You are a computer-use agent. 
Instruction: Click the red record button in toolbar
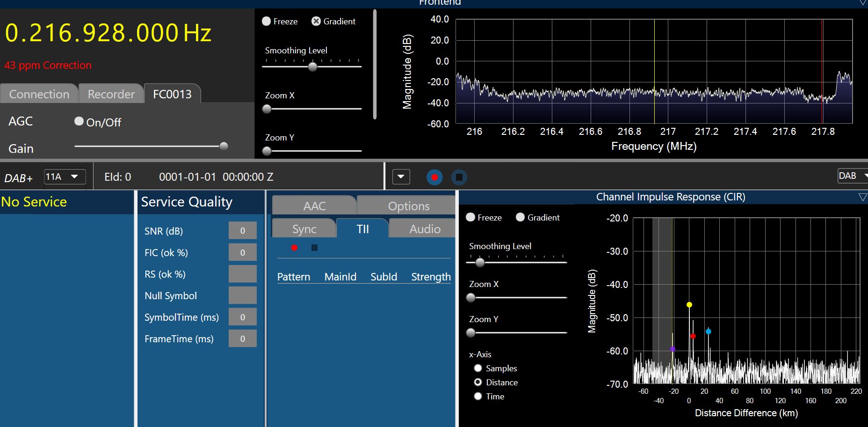(x=434, y=177)
